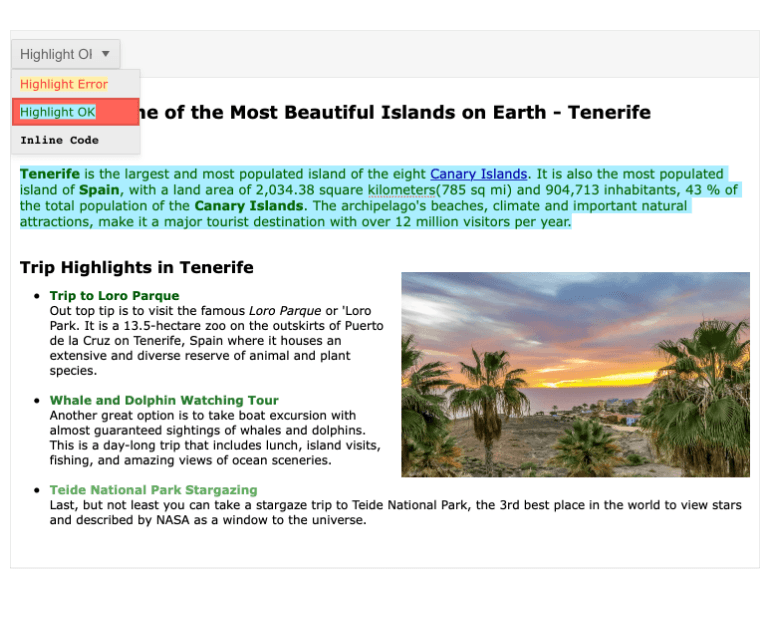Viewport: 770px width, 628px height.
Task: Click the bold word Spain in the paragraph
Action: coord(99,190)
